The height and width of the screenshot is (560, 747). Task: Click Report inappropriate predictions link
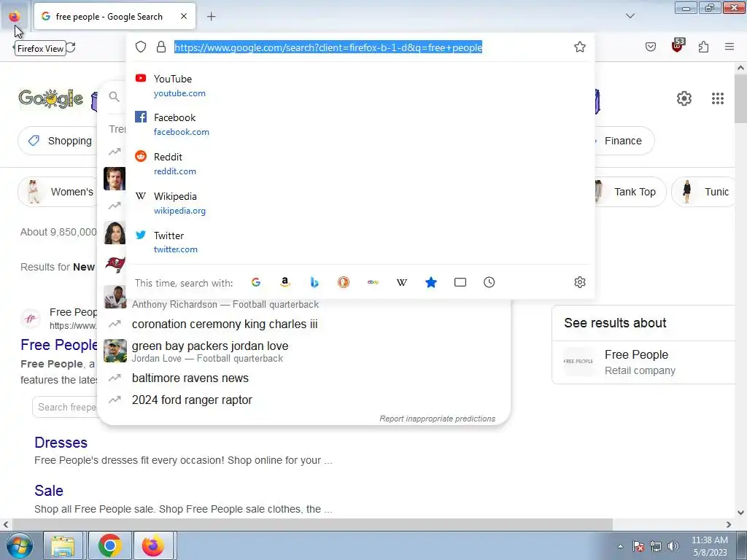(x=438, y=419)
